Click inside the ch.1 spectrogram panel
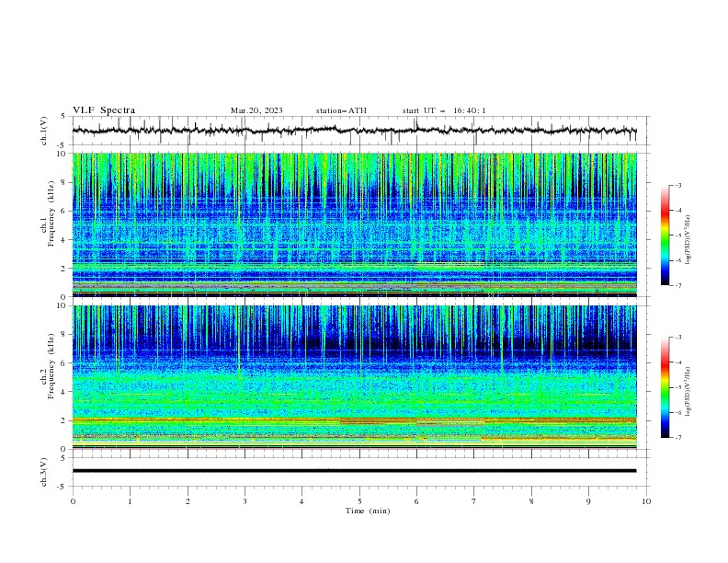Screen dimensions: 728x563 click(354, 224)
